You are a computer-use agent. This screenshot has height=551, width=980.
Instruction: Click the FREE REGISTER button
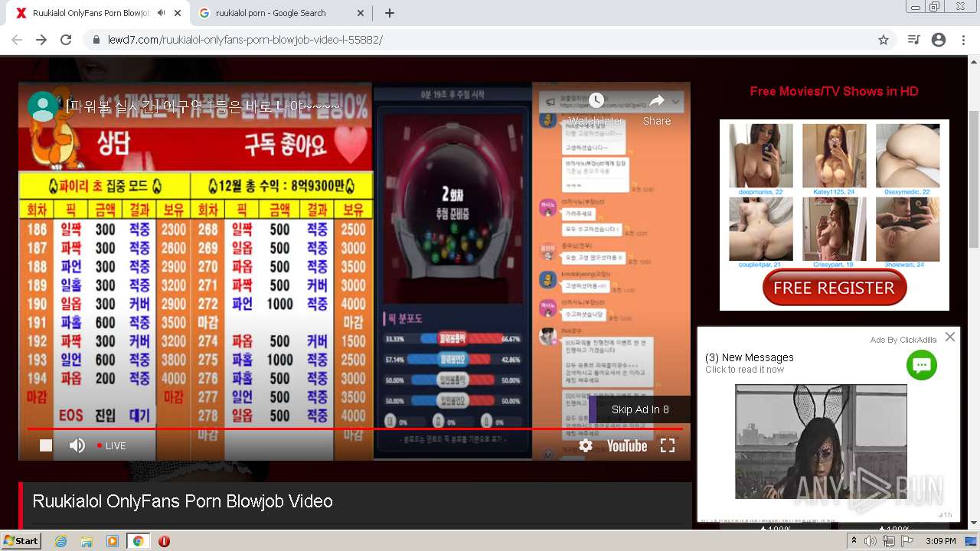[x=835, y=288]
